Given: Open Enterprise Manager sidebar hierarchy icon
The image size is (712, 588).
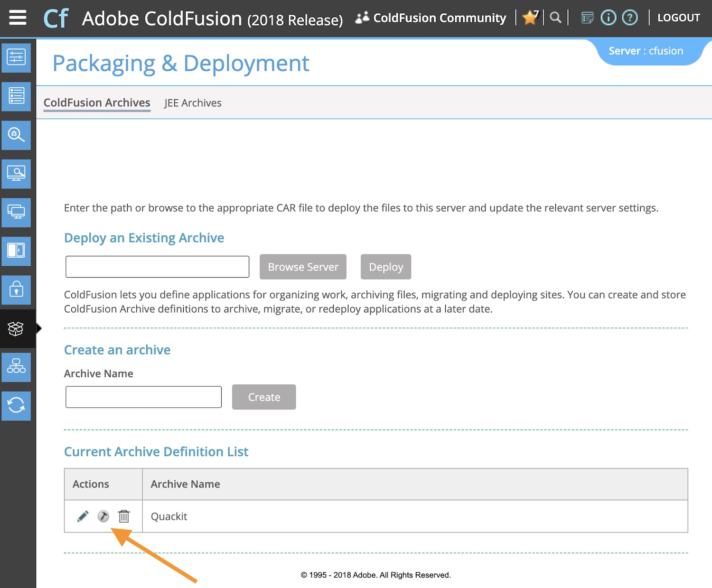Looking at the screenshot, I should tap(16, 367).
